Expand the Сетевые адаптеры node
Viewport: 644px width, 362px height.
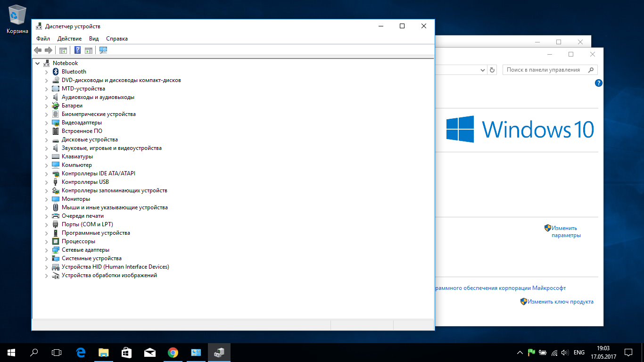(x=46, y=250)
